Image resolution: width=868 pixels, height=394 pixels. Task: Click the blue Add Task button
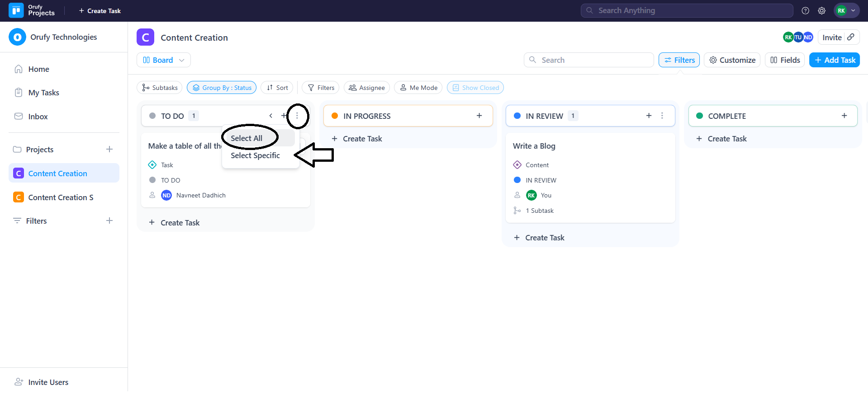(834, 60)
